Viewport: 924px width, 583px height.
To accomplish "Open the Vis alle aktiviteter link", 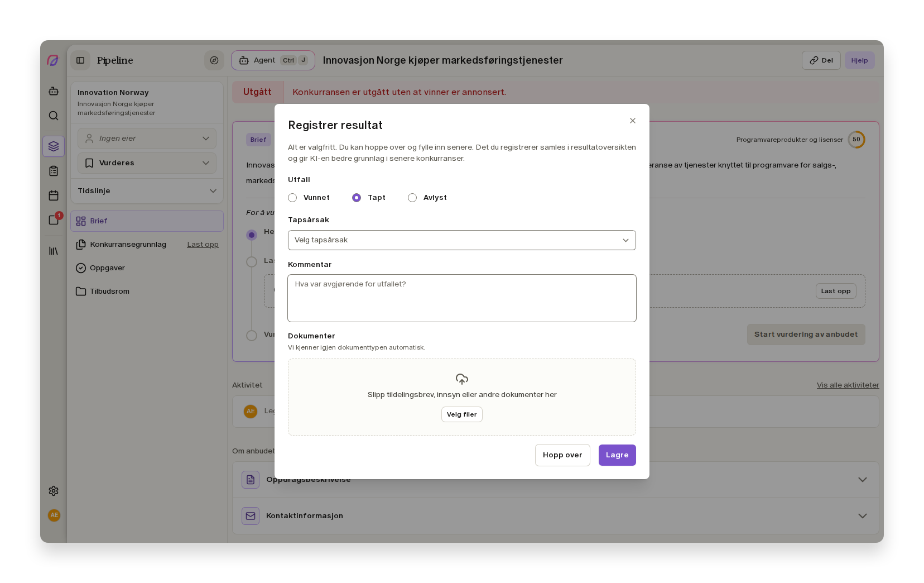I will (x=848, y=385).
